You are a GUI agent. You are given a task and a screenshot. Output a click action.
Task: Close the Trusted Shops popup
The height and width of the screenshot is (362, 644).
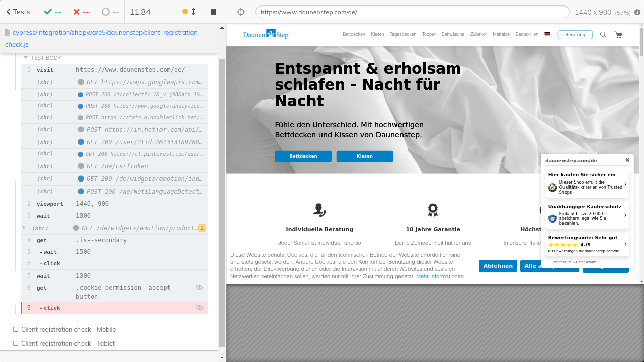point(627,160)
